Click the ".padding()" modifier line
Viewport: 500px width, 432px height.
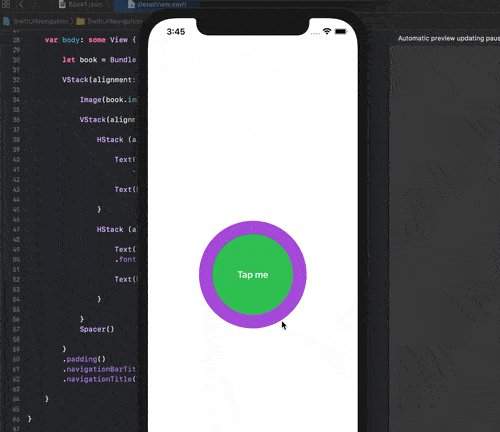click(84, 359)
